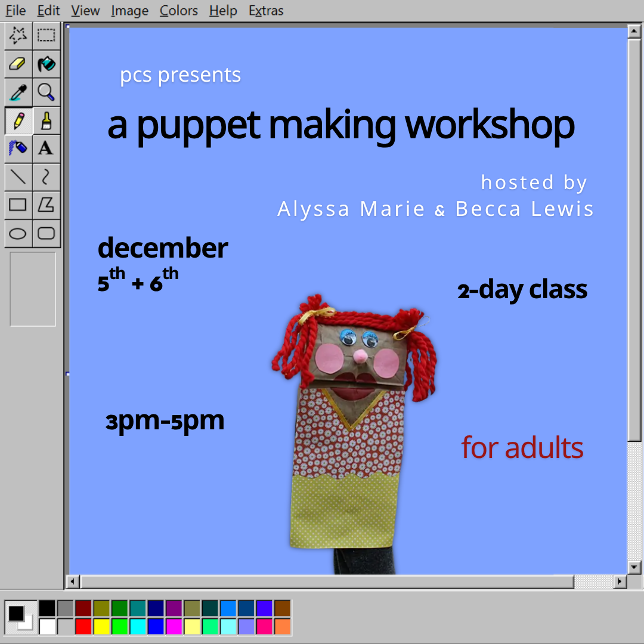Pick the light gray palette swatch
This screenshot has height=644, width=644.
coord(66,627)
